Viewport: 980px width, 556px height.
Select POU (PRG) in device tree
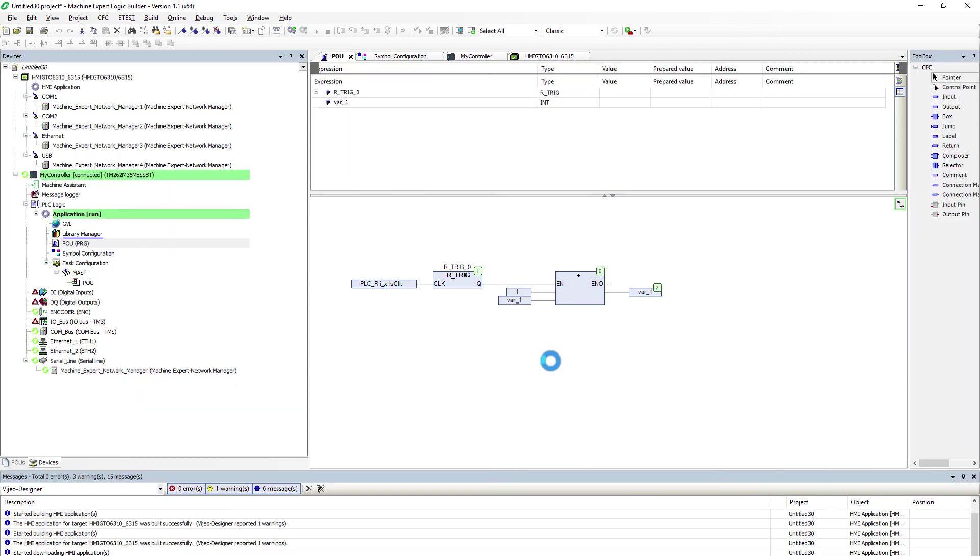click(x=76, y=243)
